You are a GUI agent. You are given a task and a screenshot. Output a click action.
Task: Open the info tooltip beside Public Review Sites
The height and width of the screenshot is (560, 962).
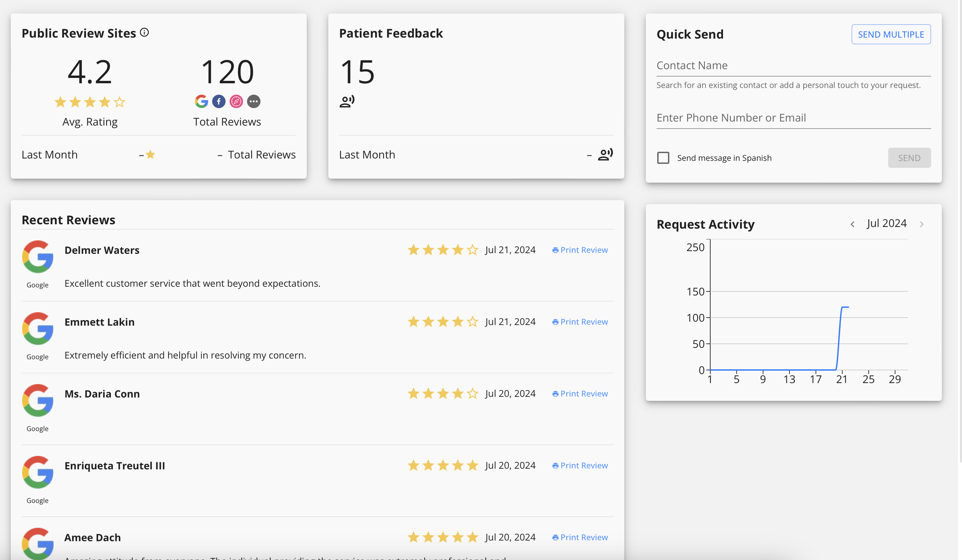144,33
